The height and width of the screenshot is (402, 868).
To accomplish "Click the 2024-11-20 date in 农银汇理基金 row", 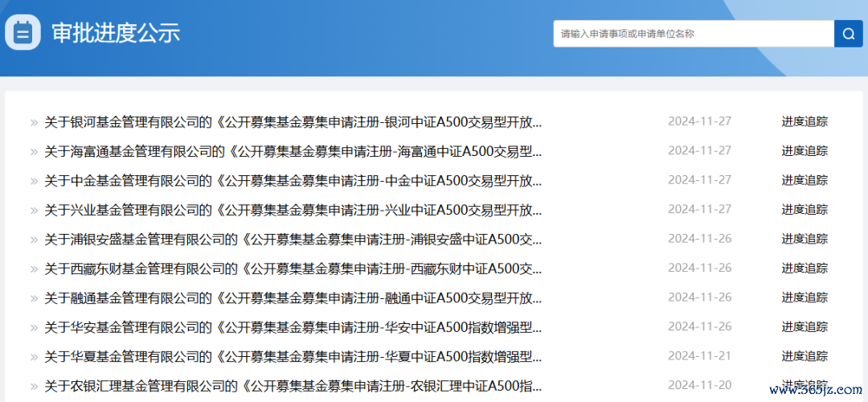I will pos(700,385).
